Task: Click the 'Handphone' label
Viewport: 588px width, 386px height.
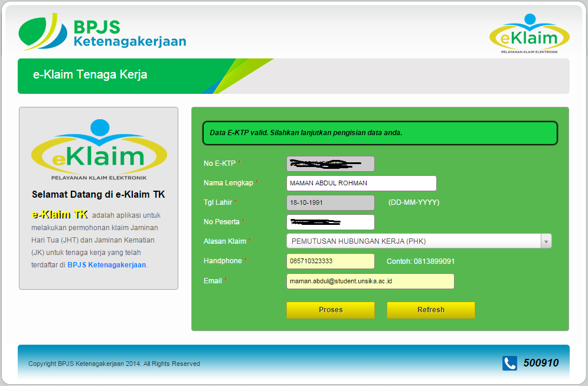Action: pyautogui.click(x=223, y=261)
